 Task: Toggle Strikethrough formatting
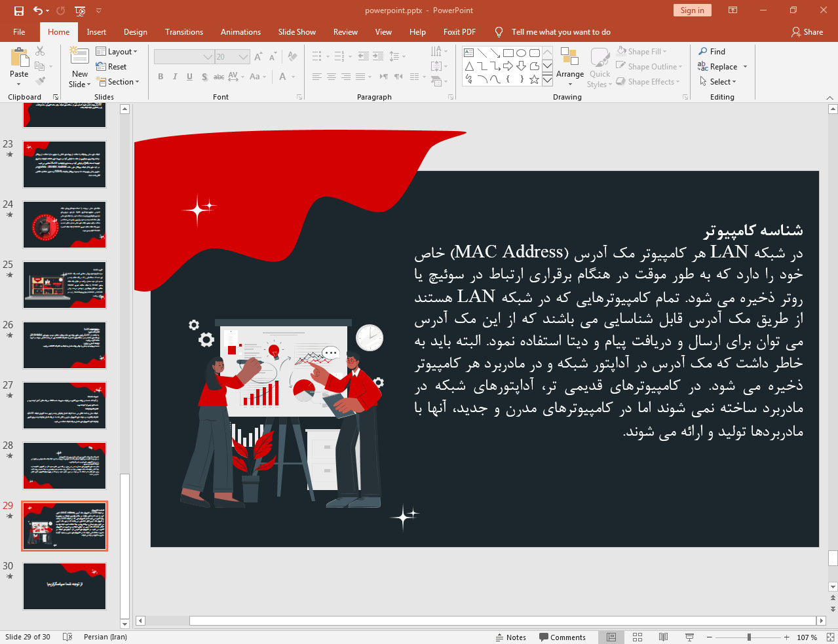[x=219, y=77]
